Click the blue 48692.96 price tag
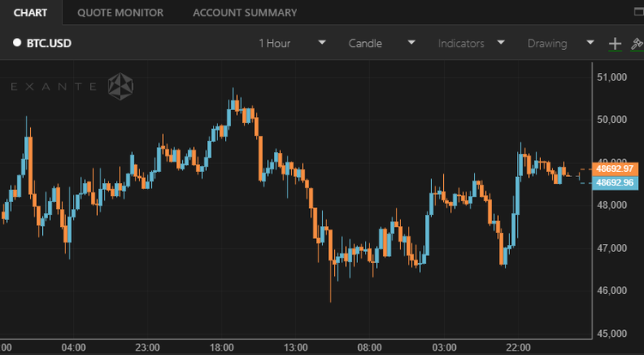Screen dimensions: 644x355 (615, 182)
